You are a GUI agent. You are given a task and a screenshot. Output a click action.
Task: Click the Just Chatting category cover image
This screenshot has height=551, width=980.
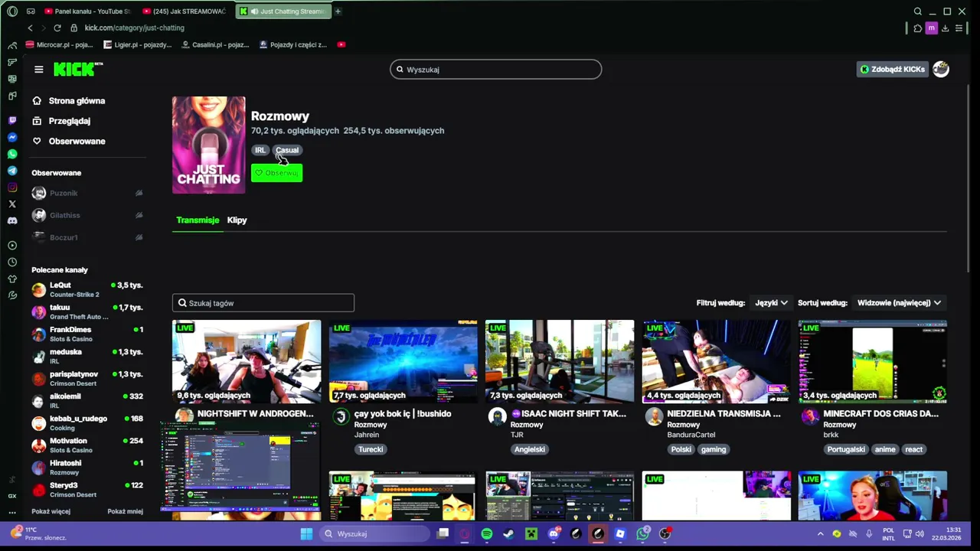209,145
